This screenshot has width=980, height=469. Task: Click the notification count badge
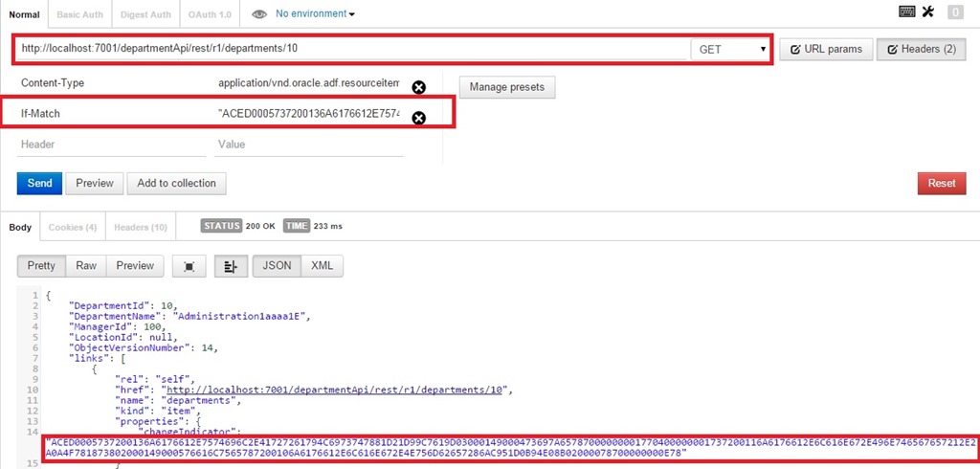click(x=954, y=13)
